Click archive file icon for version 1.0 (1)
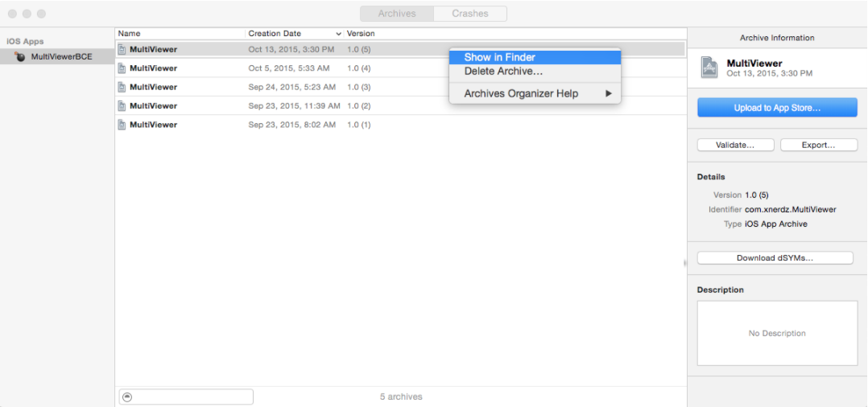Screen dimensions: 868x407 pos(122,125)
